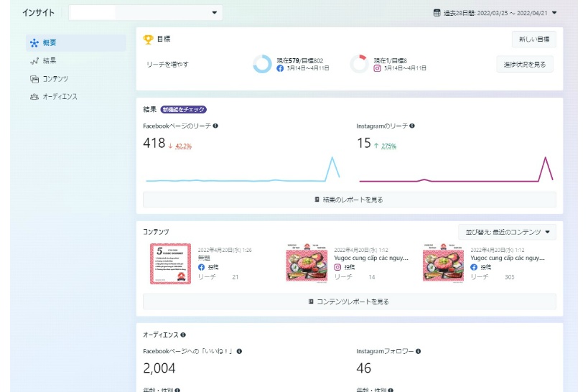Click the インサイト heading
The height and width of the screenshot is (392, 588).
38,13
